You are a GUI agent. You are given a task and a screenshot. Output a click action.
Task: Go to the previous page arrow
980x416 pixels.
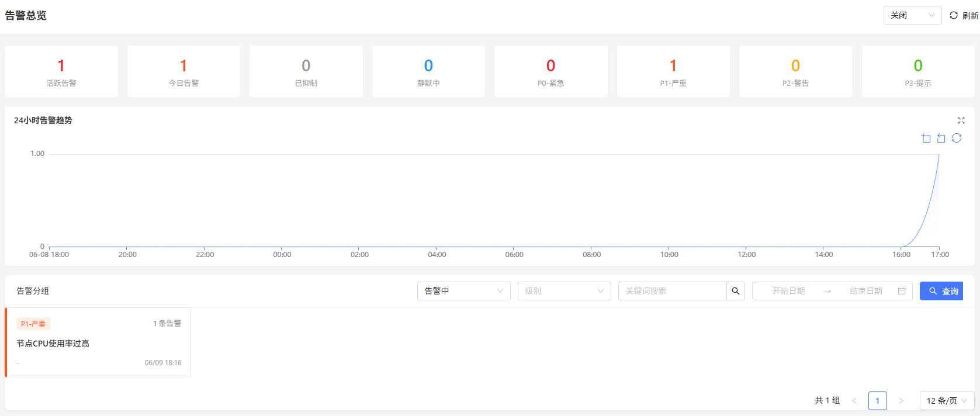coord(854,401)
